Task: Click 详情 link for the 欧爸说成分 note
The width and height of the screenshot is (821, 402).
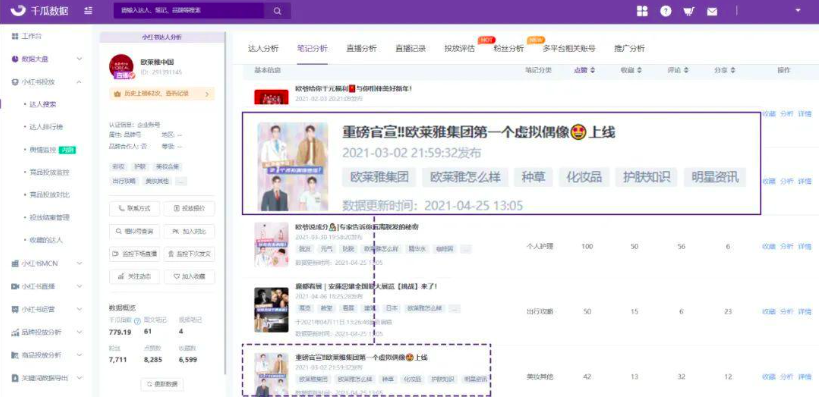Action: tap(804, 246)
